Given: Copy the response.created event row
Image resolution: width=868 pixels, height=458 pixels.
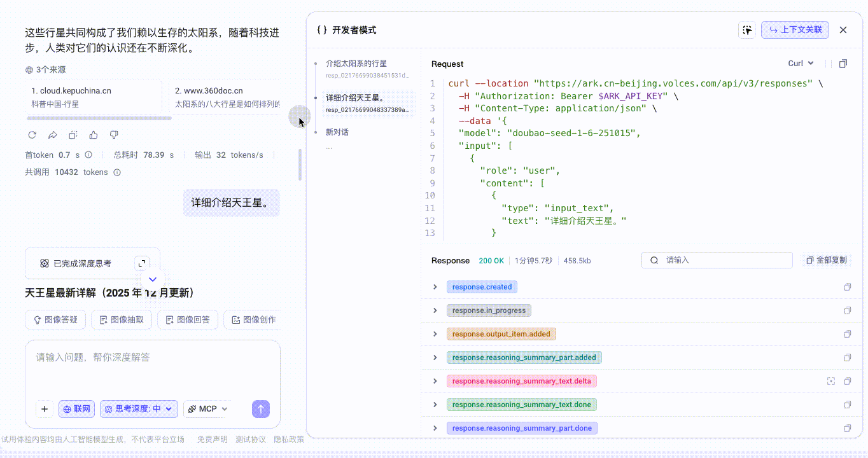Looking at the screenshot, I should 847,287.
